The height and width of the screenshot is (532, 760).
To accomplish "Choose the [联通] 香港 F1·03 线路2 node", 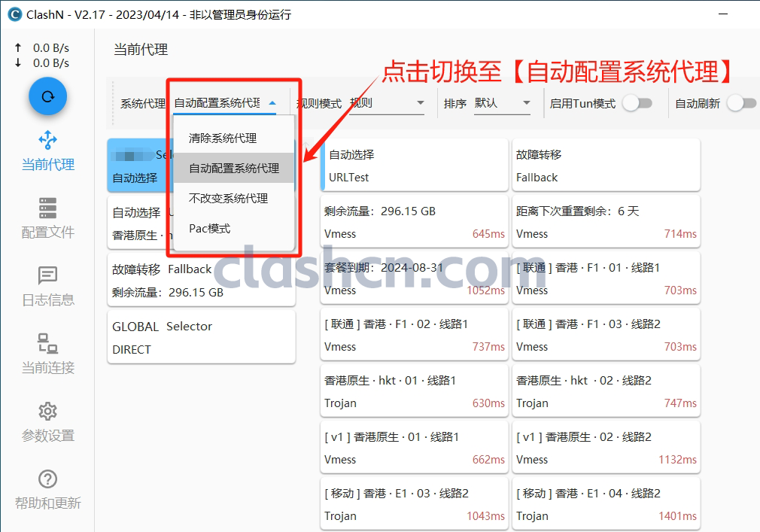I will point(606,335).
